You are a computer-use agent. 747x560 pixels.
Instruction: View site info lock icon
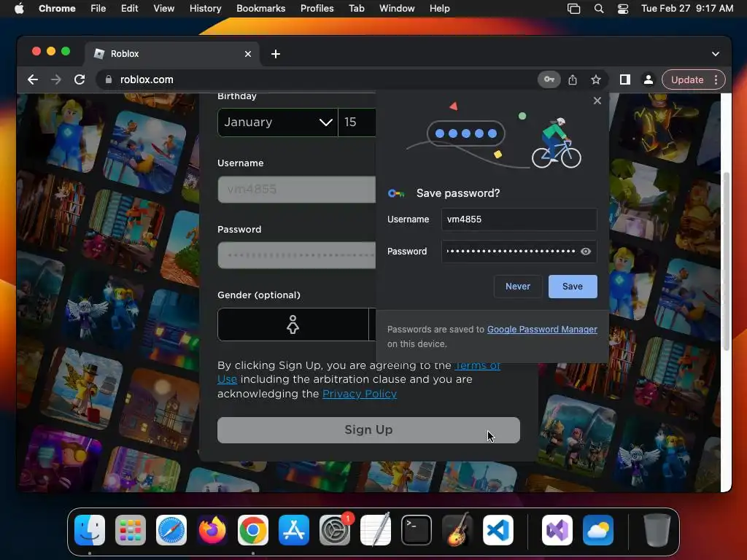coord(109,79)
